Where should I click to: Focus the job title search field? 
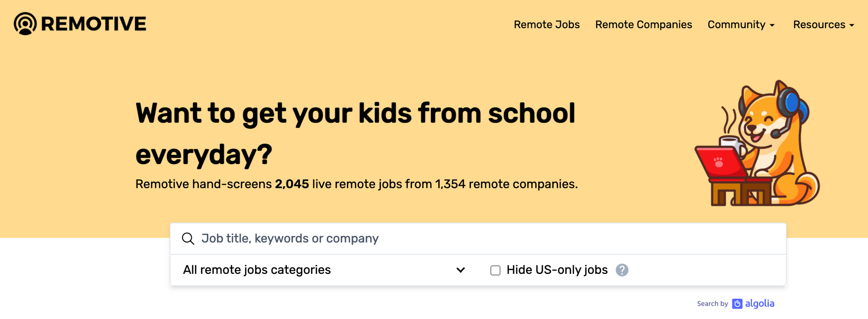tap(477, 239)
